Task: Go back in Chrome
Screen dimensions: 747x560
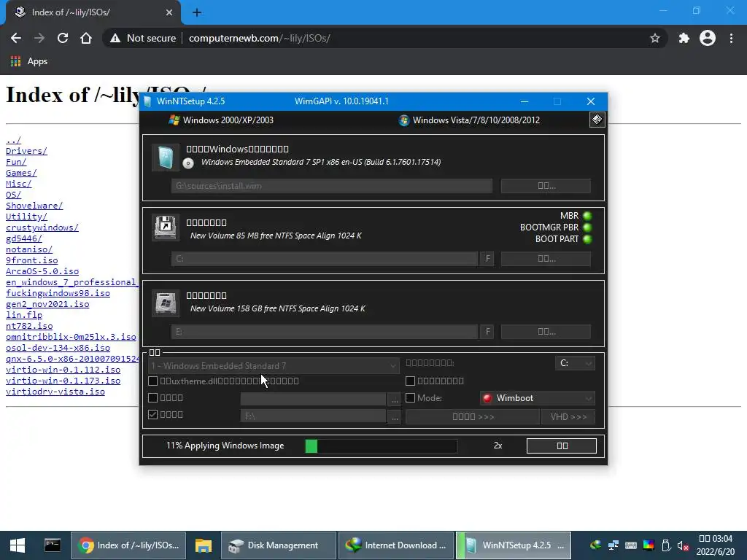Action: (16, 38)
